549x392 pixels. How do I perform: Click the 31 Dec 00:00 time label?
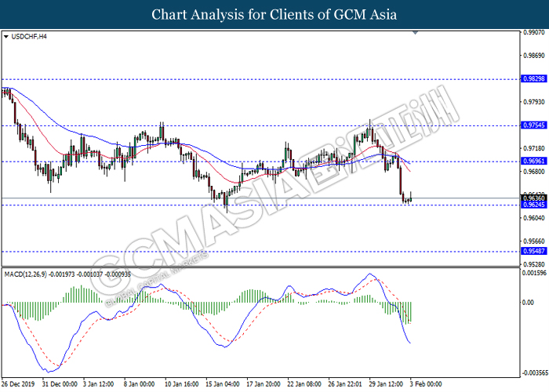click(60, 384)
